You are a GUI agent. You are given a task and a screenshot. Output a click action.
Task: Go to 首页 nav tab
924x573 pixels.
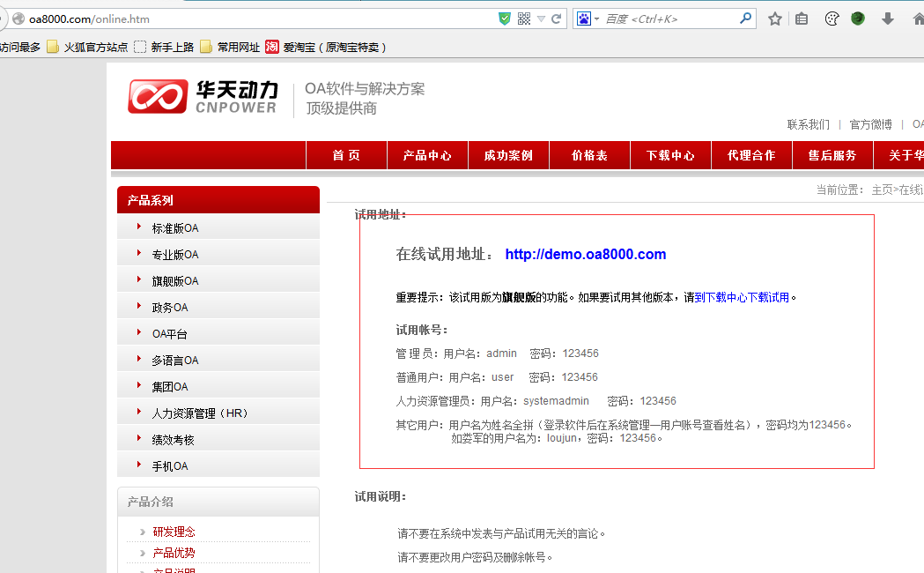[346, 155]
